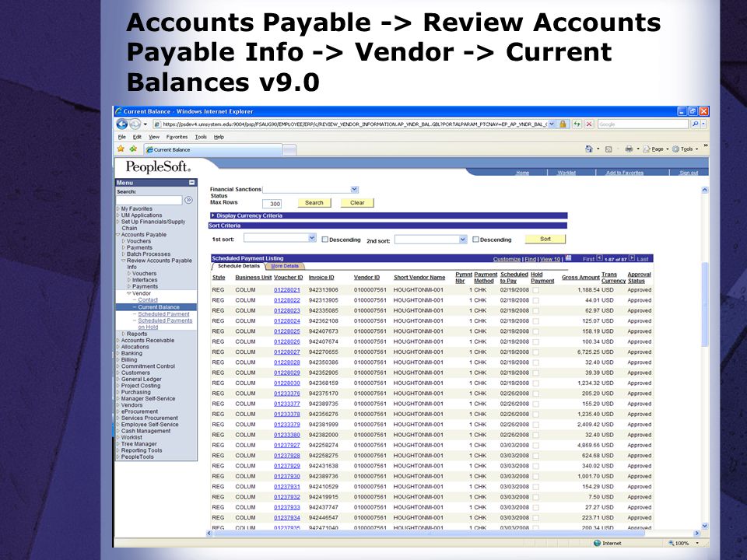747x560 pixels.
Task: Tick the Descending box for the 2nd sort
Action: (475, 240)
